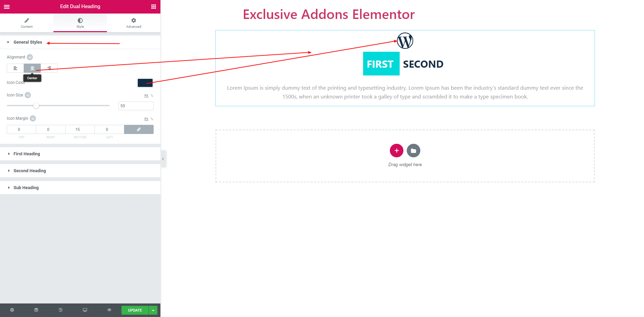The width and height of the screenshot is (644, 317).
Task: Switch to the Advanced tab
Action: tap(134, 23)
